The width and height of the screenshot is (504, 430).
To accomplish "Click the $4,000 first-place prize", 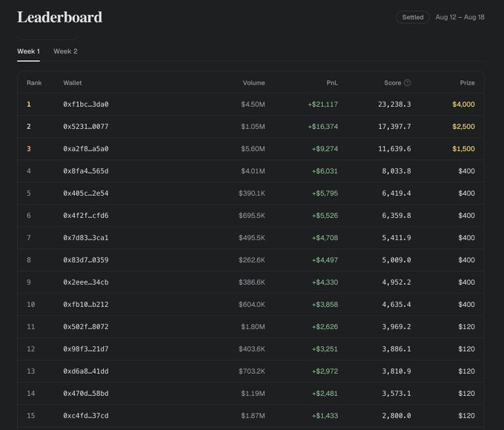I will [x=463, y=105].
